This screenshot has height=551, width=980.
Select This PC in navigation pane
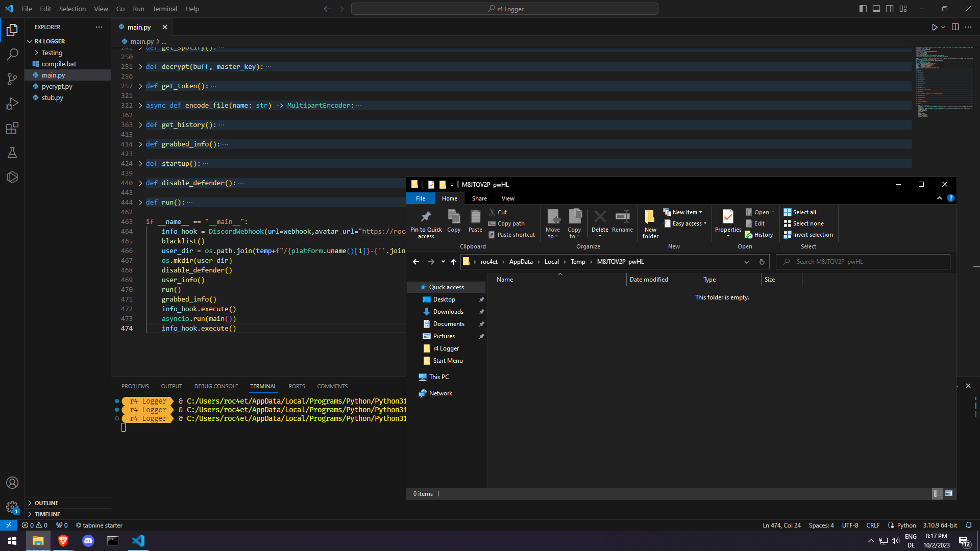[439, 377]
